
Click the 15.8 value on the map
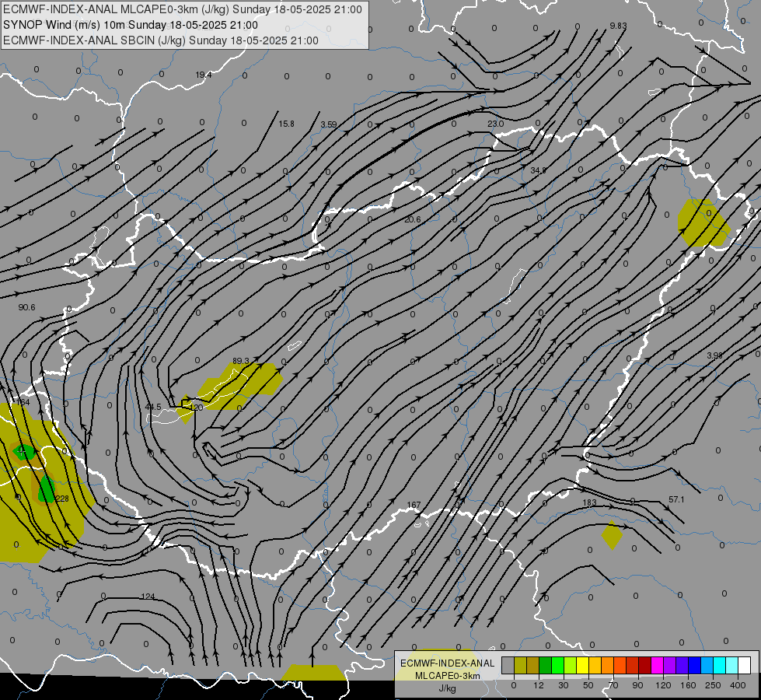click(286, 124)
